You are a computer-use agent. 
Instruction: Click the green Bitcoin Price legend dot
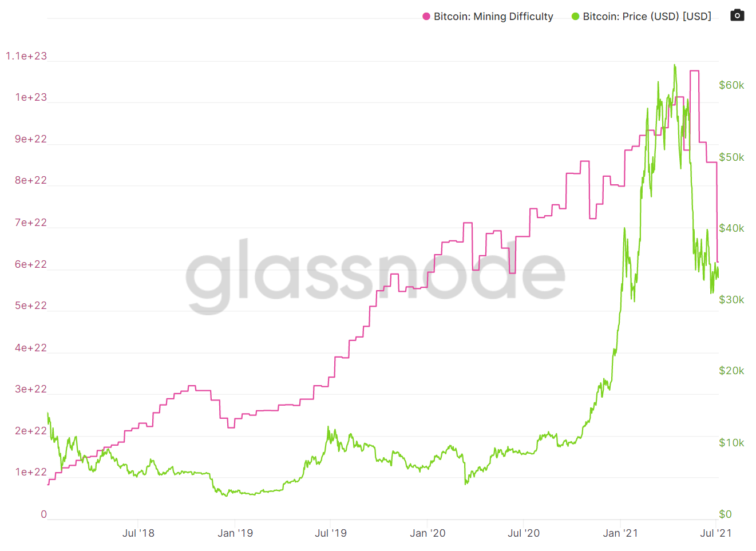tap(576, 17)
